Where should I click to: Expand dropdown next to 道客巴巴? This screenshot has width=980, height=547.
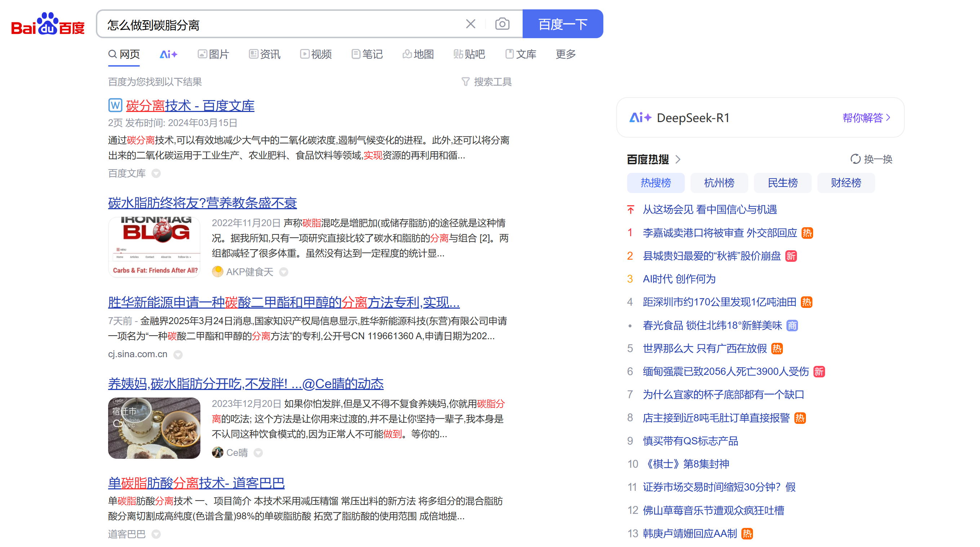[x=156, y=534]
